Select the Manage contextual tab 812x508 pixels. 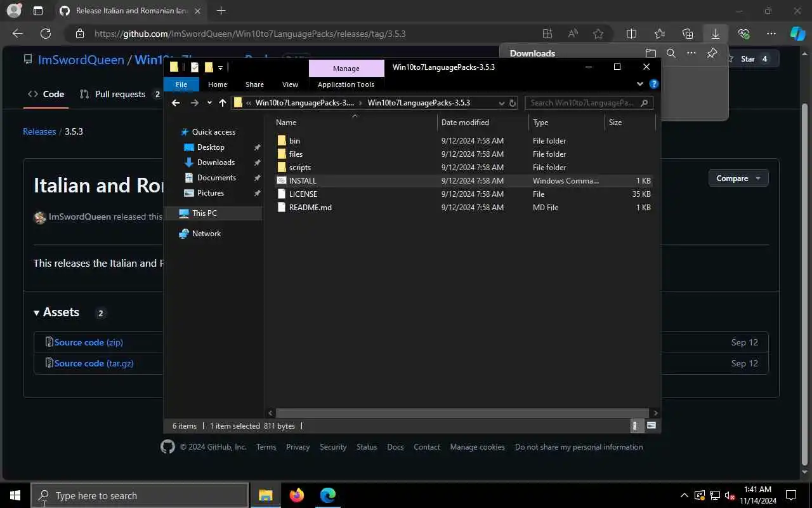[x=346, y=69]
